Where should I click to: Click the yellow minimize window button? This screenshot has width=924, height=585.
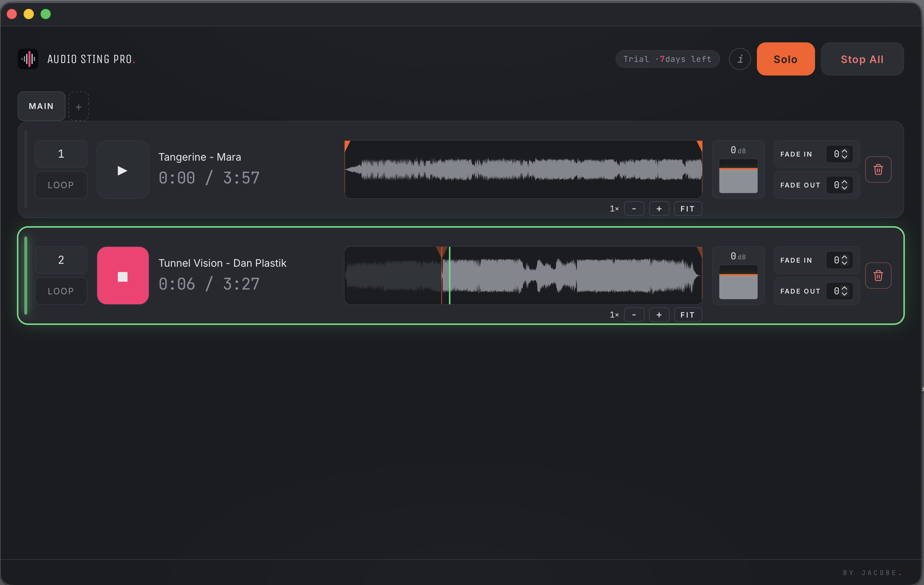pyautogui.click(x=29, y=14)
